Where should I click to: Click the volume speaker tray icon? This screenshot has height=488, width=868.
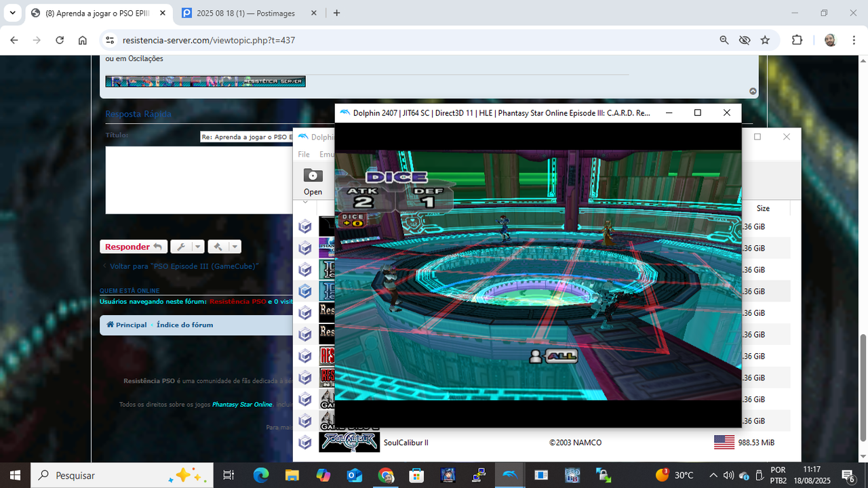tap(729, 475)
